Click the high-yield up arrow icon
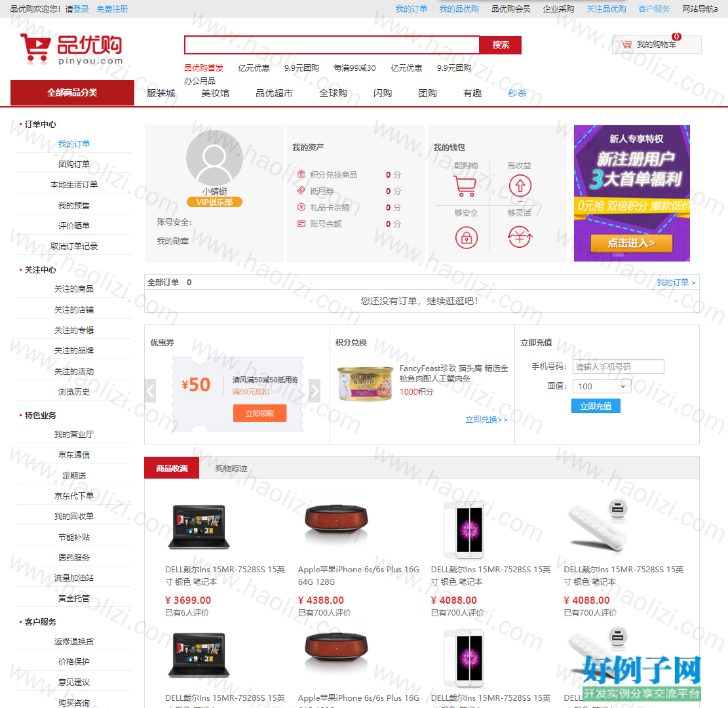The width and height of the screenshot is (728, 708). (520, 186)
